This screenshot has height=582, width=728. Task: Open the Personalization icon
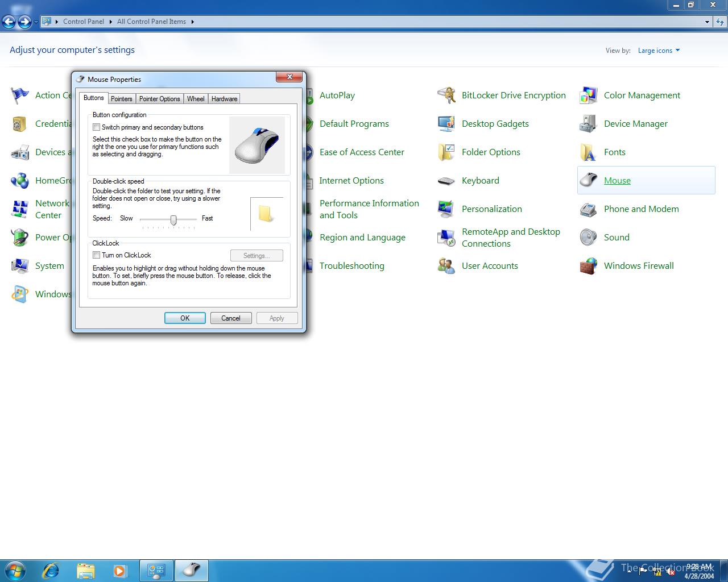(x=446, y=209)
